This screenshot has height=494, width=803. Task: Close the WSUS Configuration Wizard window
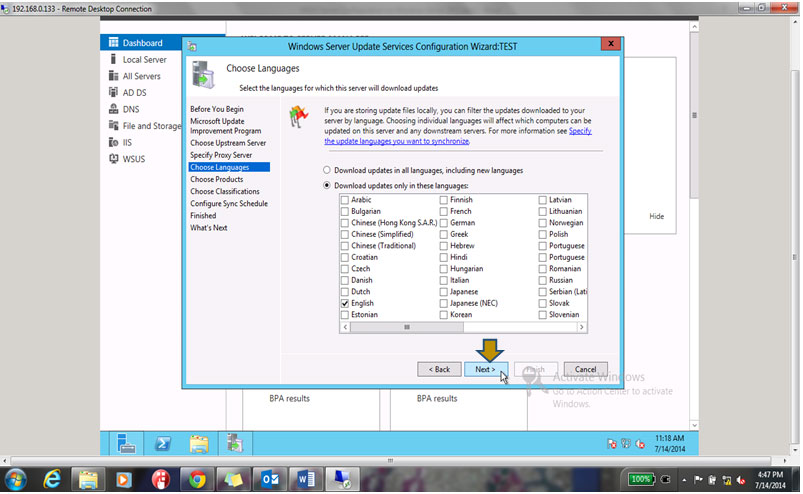pos(610,44)
